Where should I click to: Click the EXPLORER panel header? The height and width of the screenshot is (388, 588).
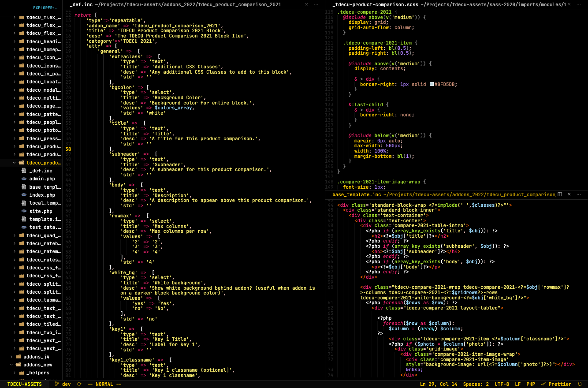[x=45, y=8]
